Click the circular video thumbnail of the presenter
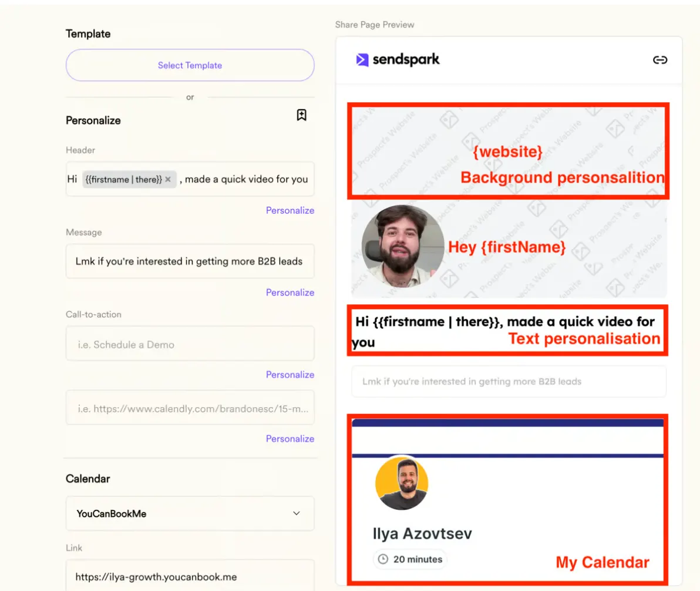This screenshot has width=700, height=591. 403,246
